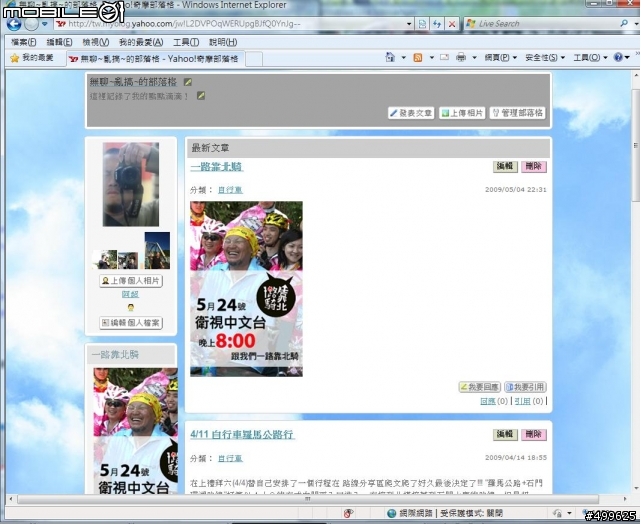Click the 發表文章 button

411,113
